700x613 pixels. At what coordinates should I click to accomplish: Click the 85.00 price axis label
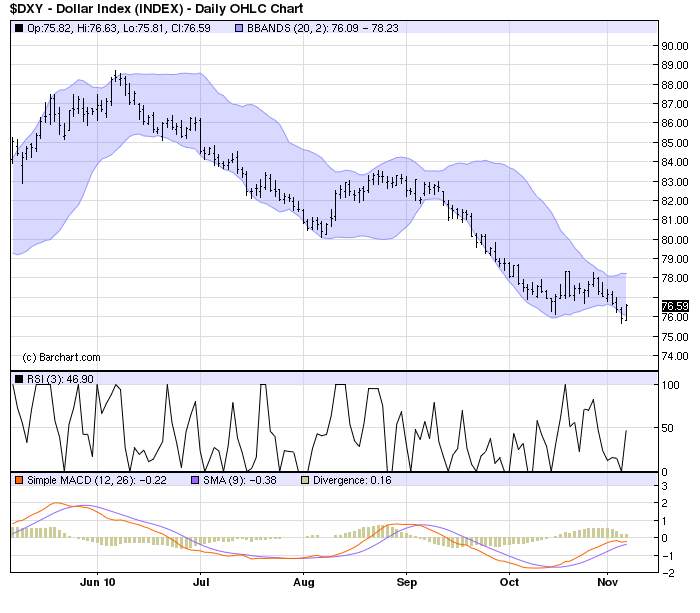click(x=675, y=143)
